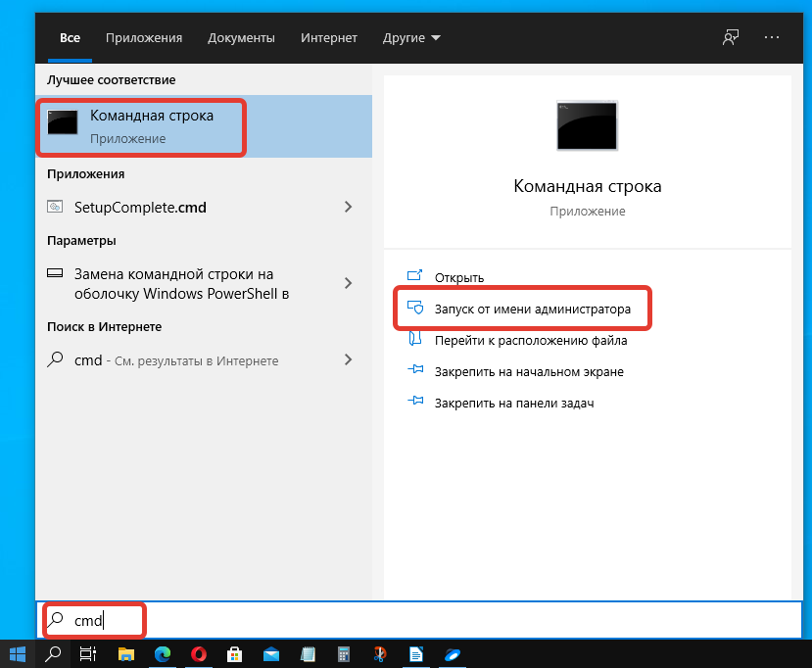Click Перейти к расположению файла
The image size is (812, 668).
tap(531, 341)
